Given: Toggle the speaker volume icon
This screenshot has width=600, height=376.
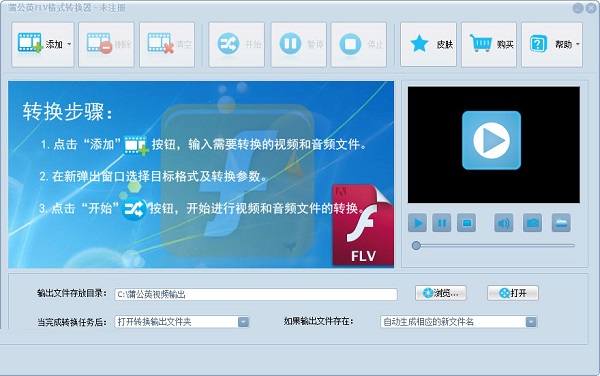Looking at the screenshot, I should click(x=504, y=223).
